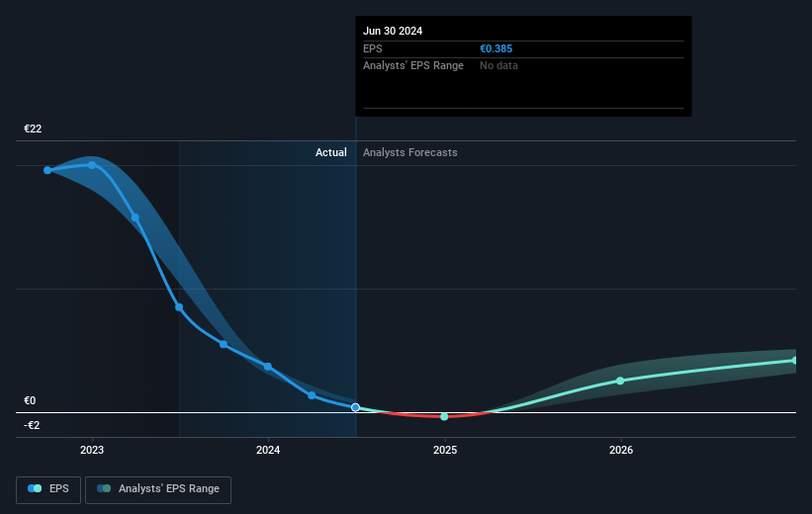The height and width of the screenshot is (514, 812).
Task: Click the €22 y-axis label
Action: coord(33,128)
